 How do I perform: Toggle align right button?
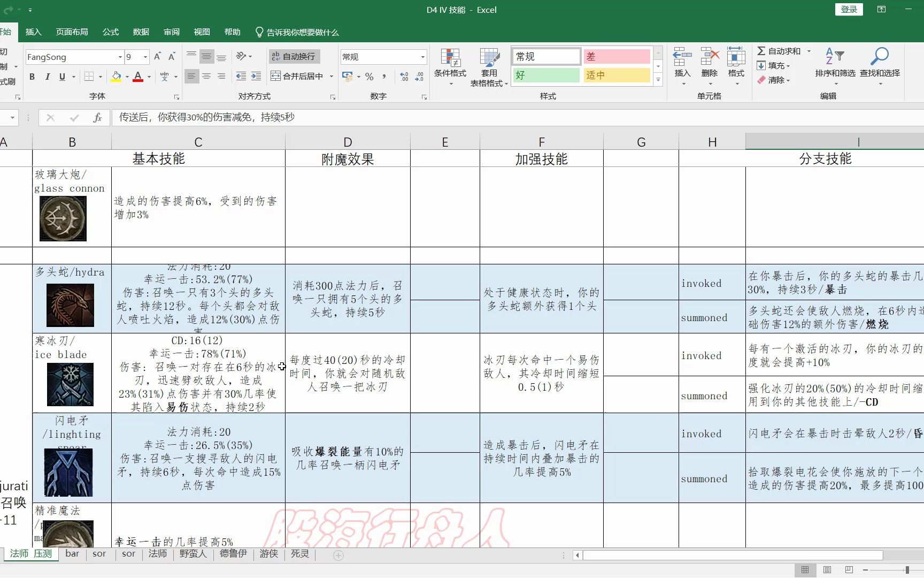pos(221,77)
